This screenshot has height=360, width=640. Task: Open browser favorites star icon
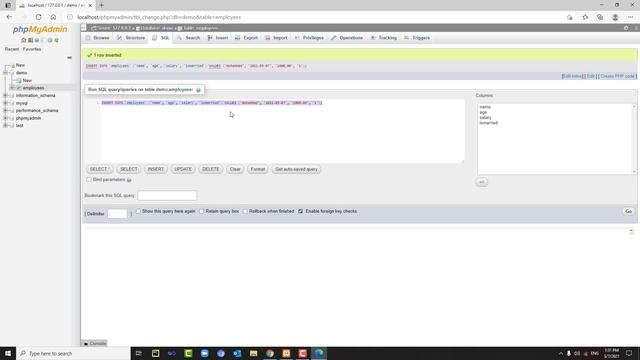pyautogui.click(x=585, y=17)
